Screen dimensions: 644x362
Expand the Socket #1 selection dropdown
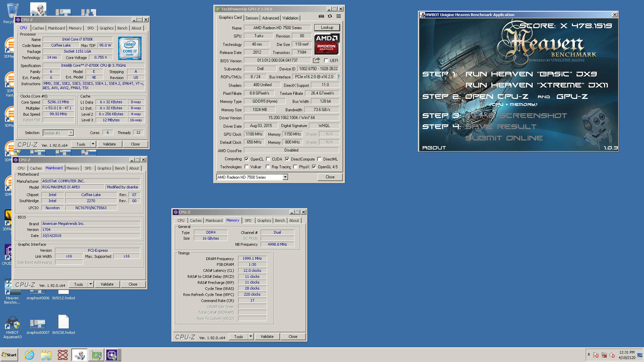[71, 133]
